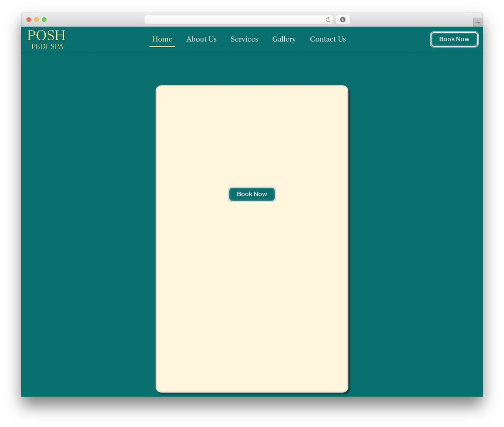This screenshot has width=504, height=427.
Task: Minimize the window with the yellow button
Action: click(37, 20)
